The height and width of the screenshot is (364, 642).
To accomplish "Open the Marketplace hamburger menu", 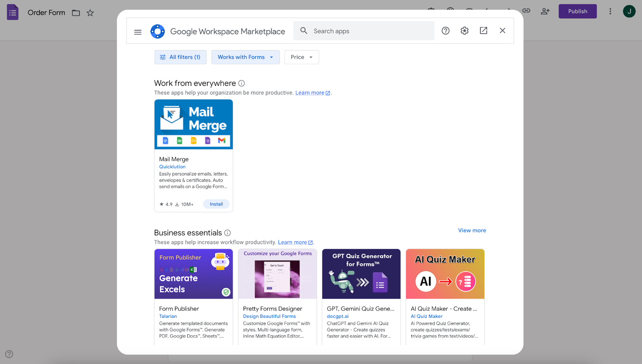I will [138, 32].
